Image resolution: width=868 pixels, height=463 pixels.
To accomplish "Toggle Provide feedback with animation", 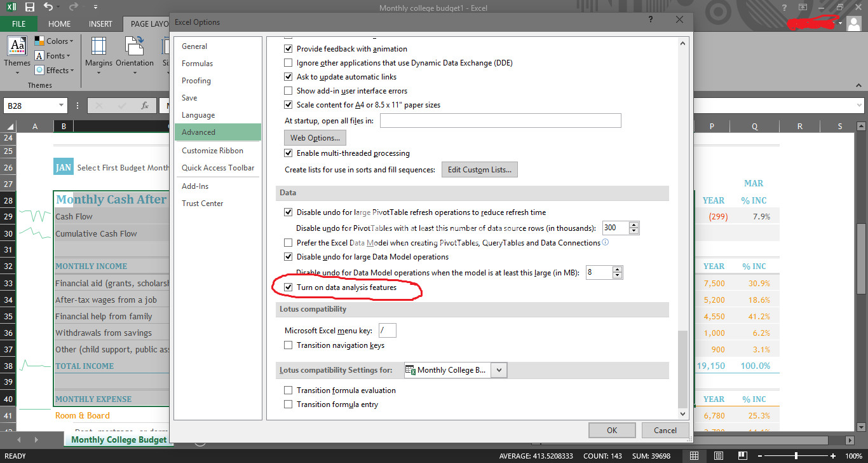I will point(288,49).
